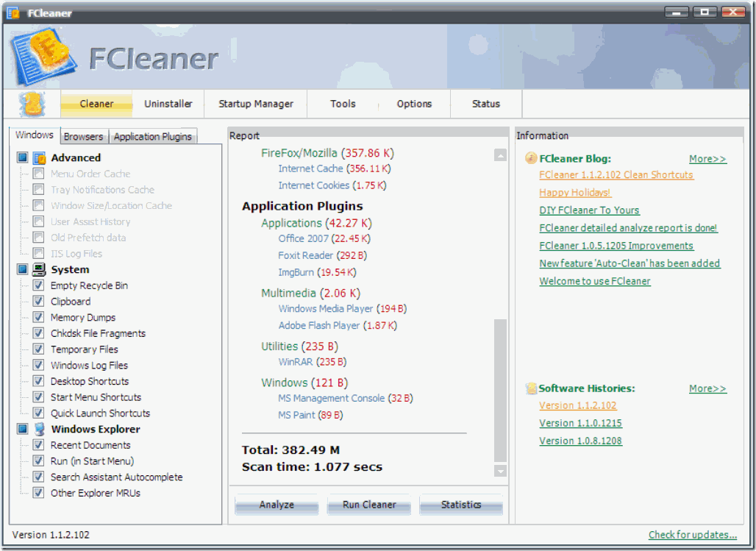Uncheck Search Assistant Autocomplete
This screenshot has width=756, height=551.
38,476
